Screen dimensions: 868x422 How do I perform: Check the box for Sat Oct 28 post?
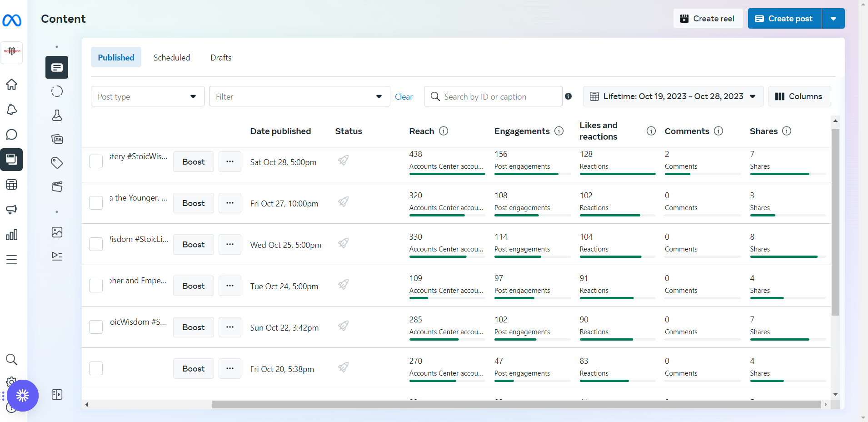click(x=96, y=161)
